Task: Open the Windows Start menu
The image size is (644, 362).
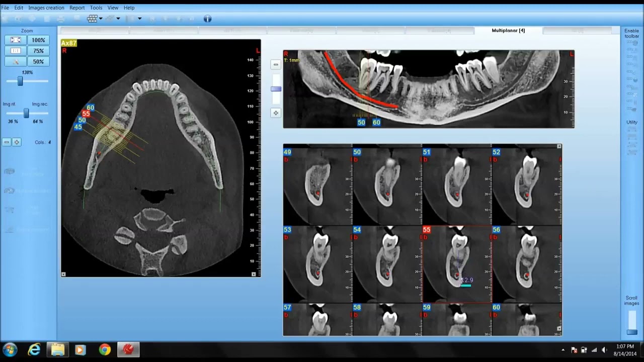Action: [10, 349]
